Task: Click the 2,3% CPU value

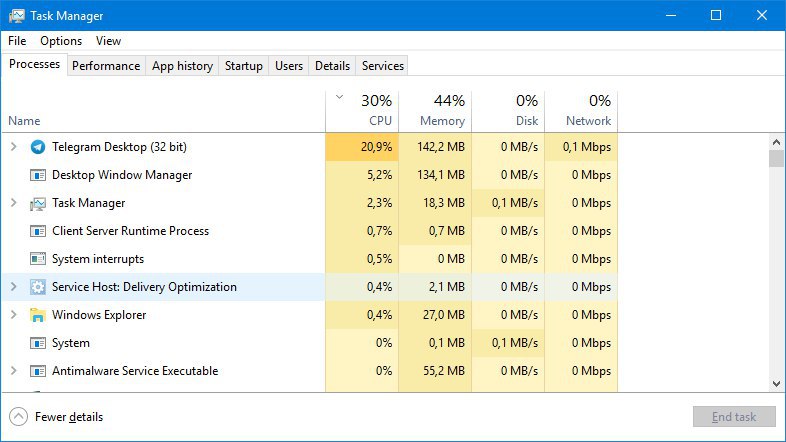Action: 379,203
